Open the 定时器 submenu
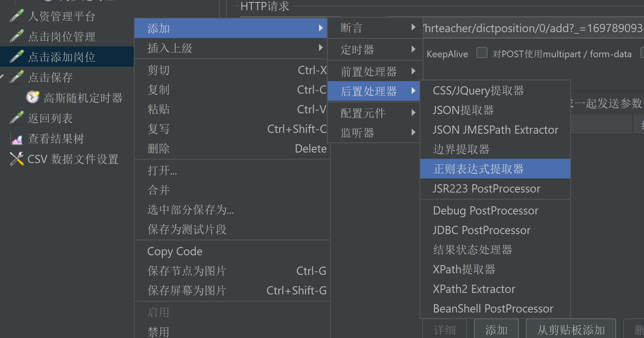 click(x=375, y=50)
